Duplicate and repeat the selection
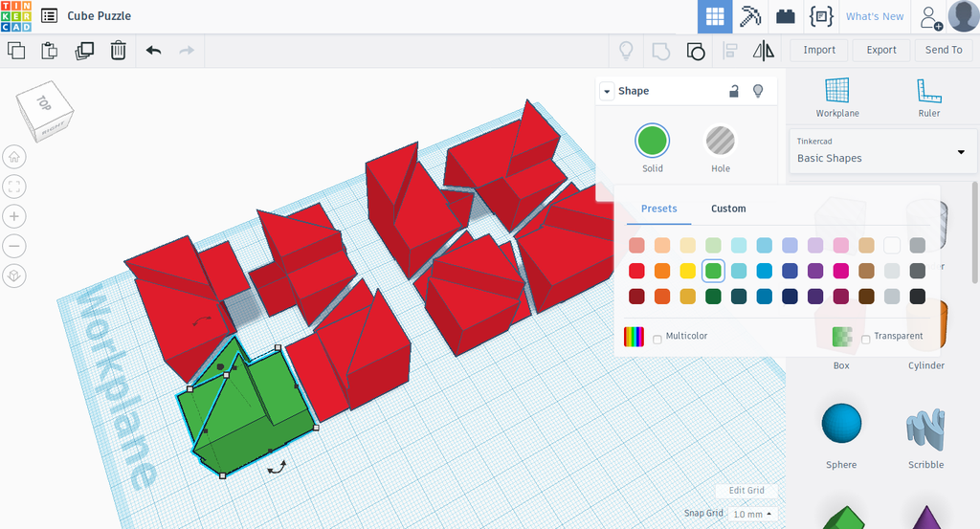This screenshot has height=529, width=980. click(84, 50)
